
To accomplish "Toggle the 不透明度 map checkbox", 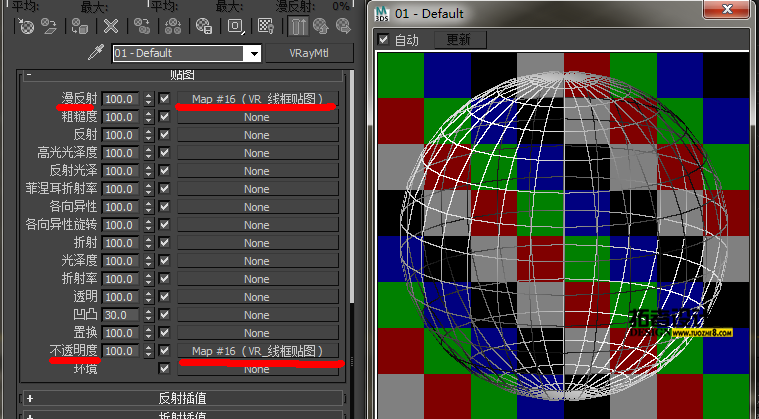I will (x=165, y=351).
